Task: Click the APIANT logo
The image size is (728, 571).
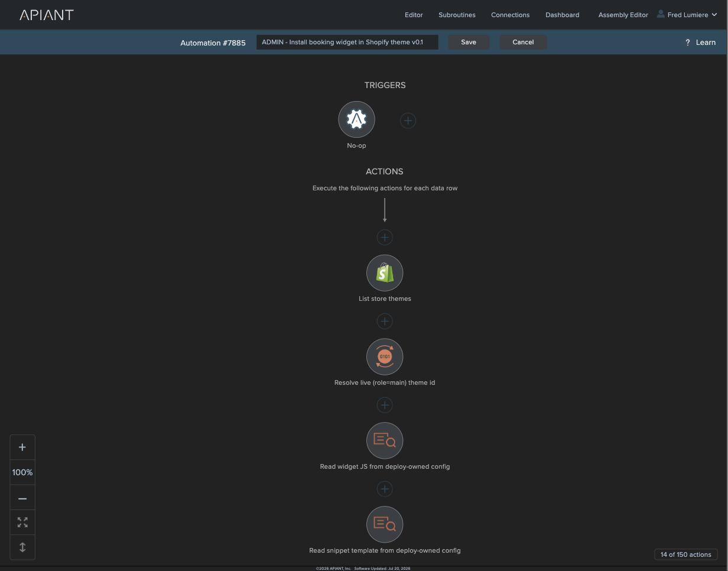Action: (x=47, y=15)
